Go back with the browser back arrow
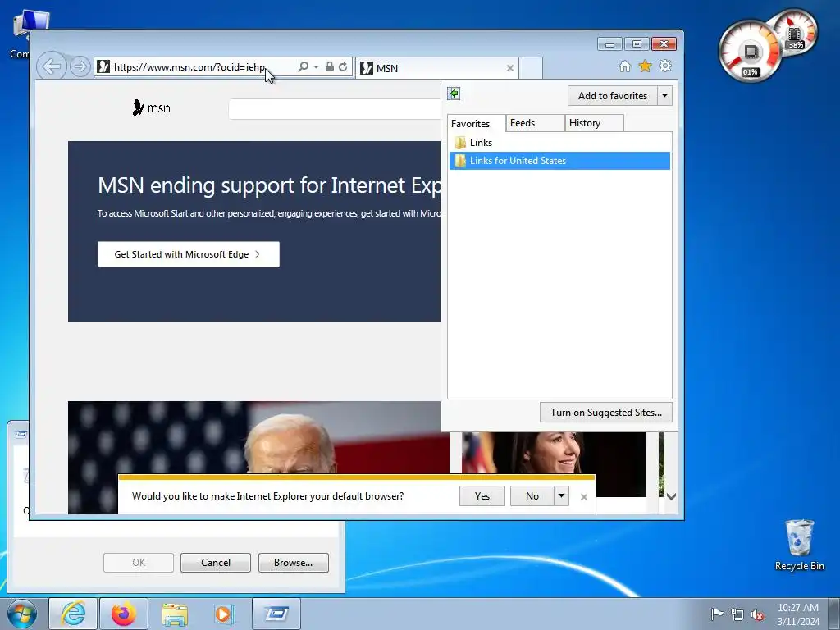The height and width of the screenshot is (630, 840). point(52,66)
